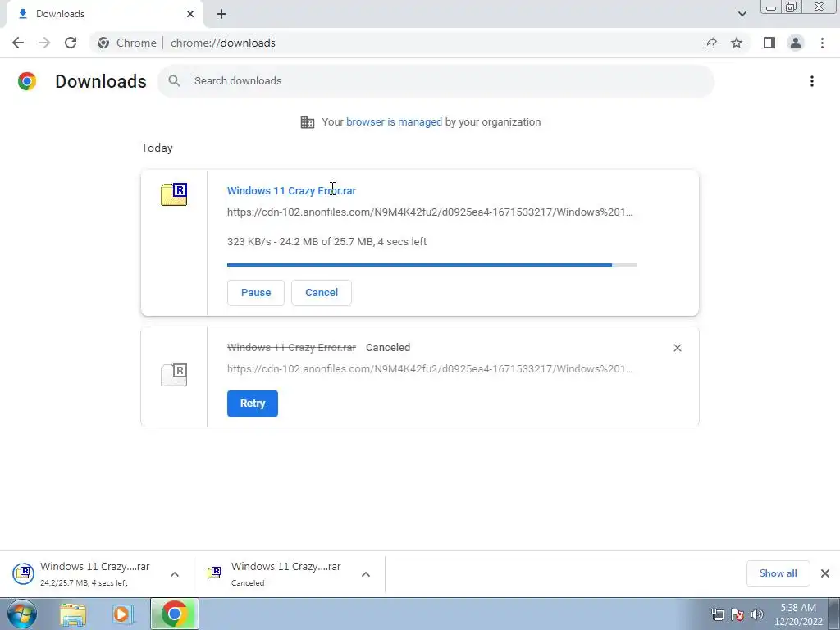Open Action Center flag icon in tray
This screenshot has width=840, height=630.
[737, 614]
